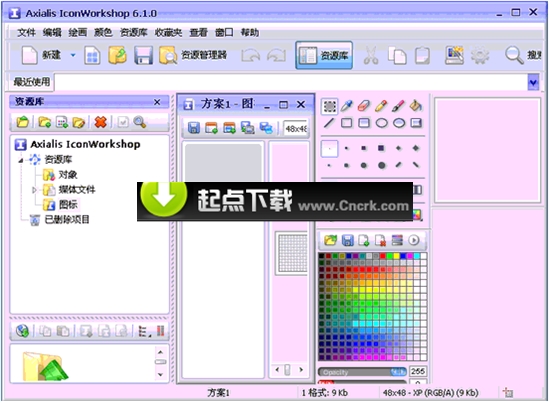Image resolution: width=550 pixels, height=403 pixels.
Task: Click the red X delete icon in library toolbar
Action: (101, 122)
